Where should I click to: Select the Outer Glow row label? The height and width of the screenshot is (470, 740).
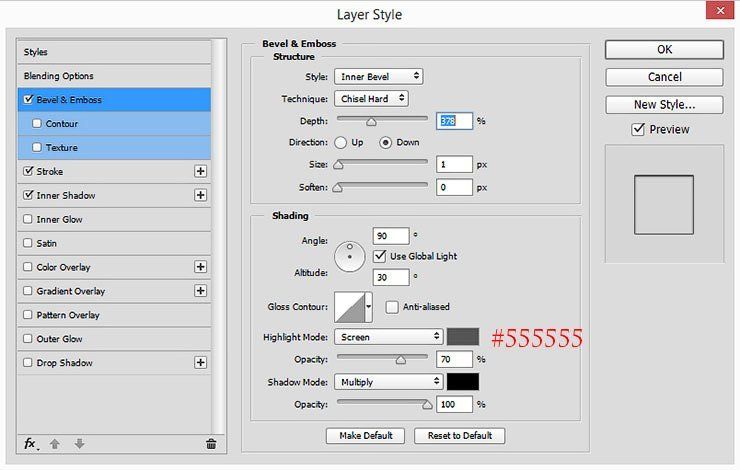[59, 339]
